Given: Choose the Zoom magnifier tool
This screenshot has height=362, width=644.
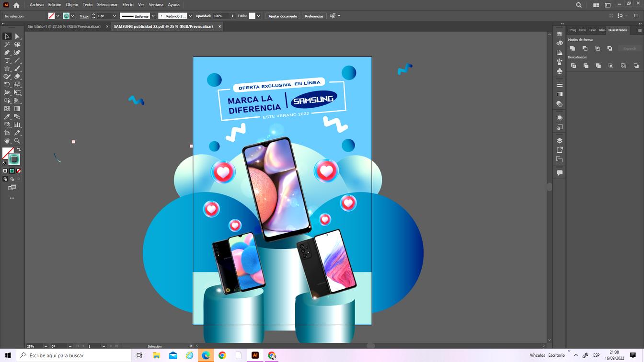Looking at the screenshot, I should coord(17,141).
